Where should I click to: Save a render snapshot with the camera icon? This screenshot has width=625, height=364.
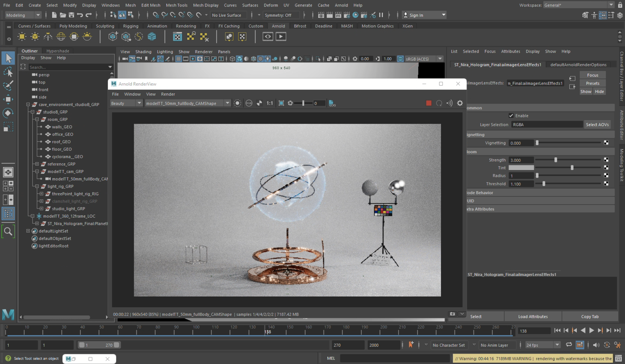(x=452, y=314)
